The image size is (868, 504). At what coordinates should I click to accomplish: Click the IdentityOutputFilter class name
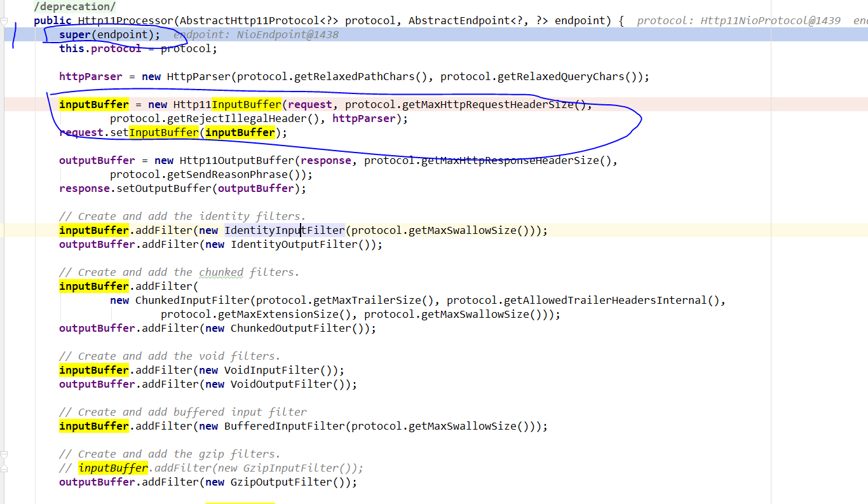[x=294, y=244]
